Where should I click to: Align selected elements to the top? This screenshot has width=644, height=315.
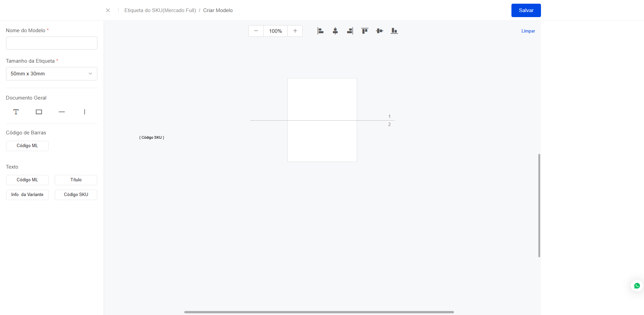[x=365, y=31]
